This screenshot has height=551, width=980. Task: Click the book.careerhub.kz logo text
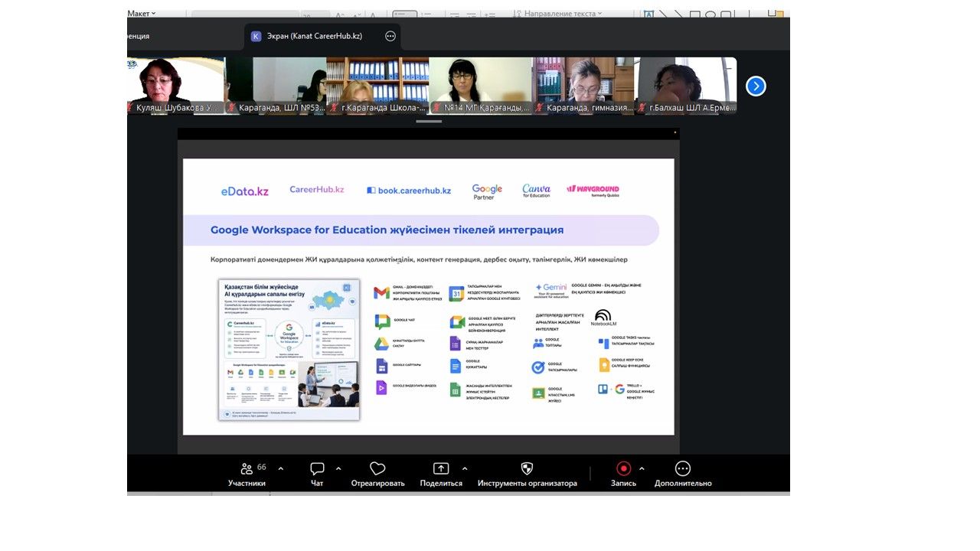click(409, 191)
